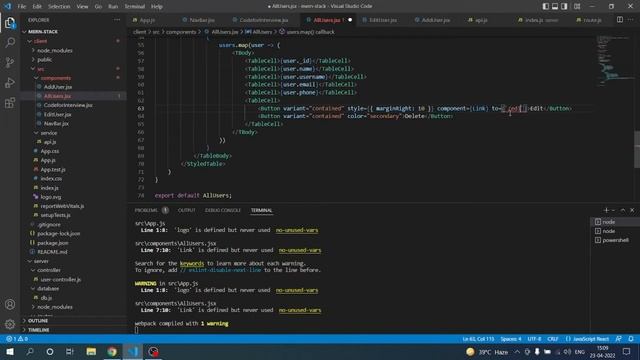Viewport: 640px width, 360px height.
Task: Maximize the terminal panel size
Action: [623, 210]
